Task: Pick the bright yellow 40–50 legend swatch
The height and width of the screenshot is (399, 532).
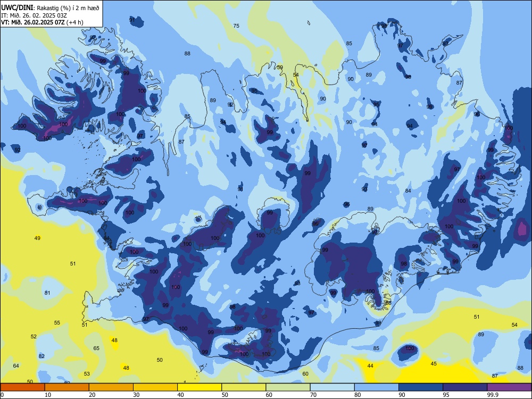Action: tap(199, 387)
